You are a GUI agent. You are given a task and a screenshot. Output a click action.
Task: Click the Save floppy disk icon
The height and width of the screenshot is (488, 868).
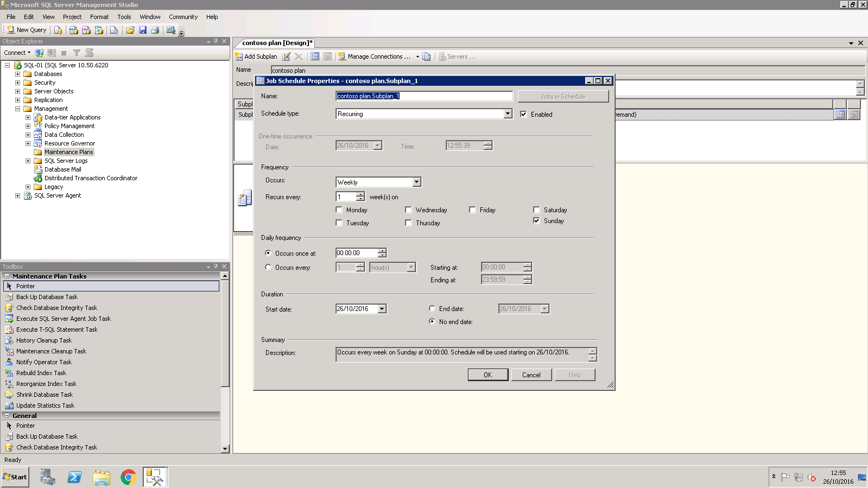click(143, 30)
